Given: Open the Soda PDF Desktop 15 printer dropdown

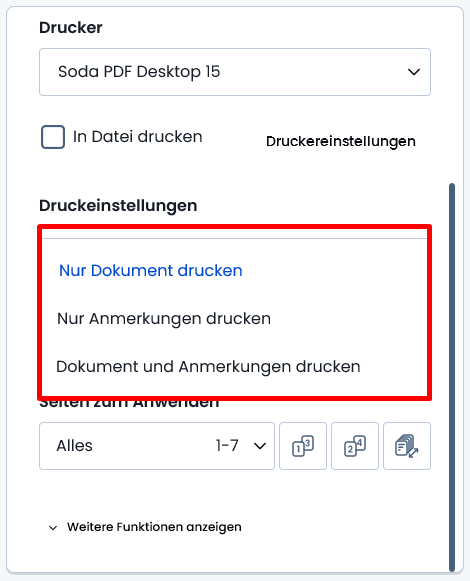Looking at the screenshot, I should (x=235, y=72).
